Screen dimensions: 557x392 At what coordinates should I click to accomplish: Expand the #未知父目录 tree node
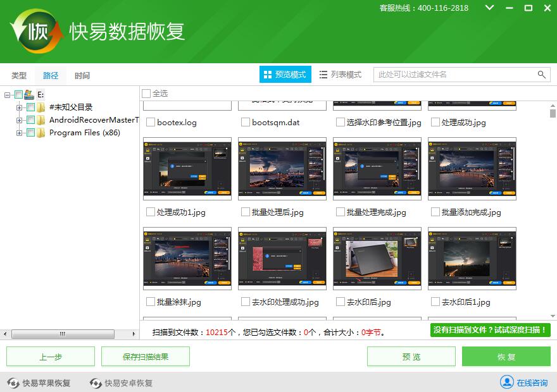point(20,107)
